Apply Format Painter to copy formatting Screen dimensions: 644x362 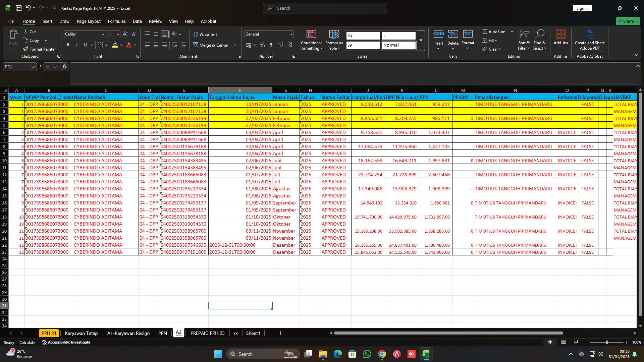pyautogui.click(x=39, y=49)
